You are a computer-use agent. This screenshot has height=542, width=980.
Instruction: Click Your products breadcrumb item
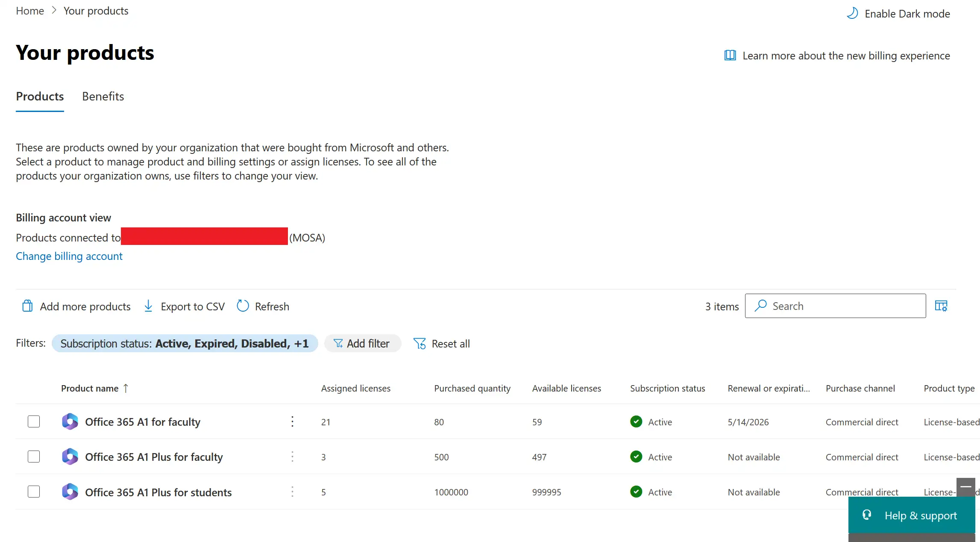tap(96, 11)
